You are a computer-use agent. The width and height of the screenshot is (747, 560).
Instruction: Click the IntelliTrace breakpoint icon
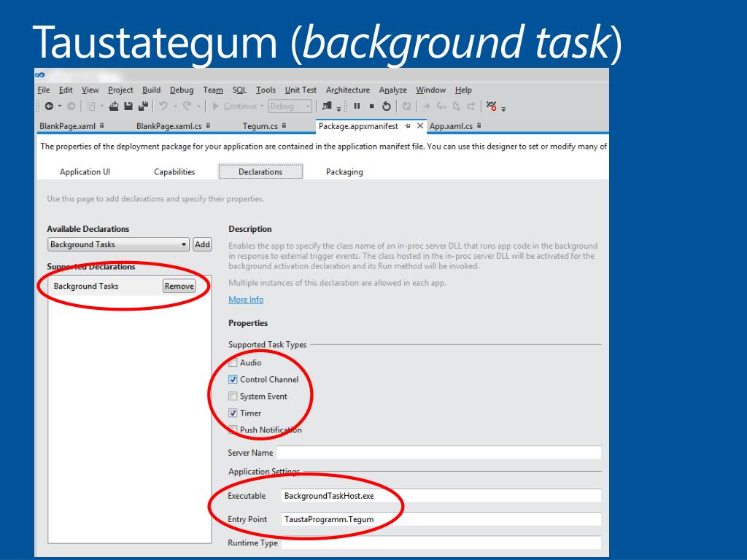coord(492,106)
